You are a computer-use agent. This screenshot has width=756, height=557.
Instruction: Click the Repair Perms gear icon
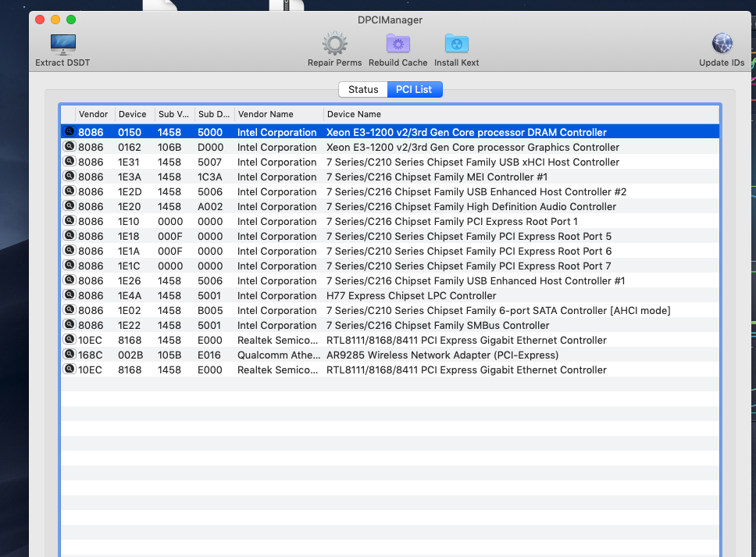[334, 44]
